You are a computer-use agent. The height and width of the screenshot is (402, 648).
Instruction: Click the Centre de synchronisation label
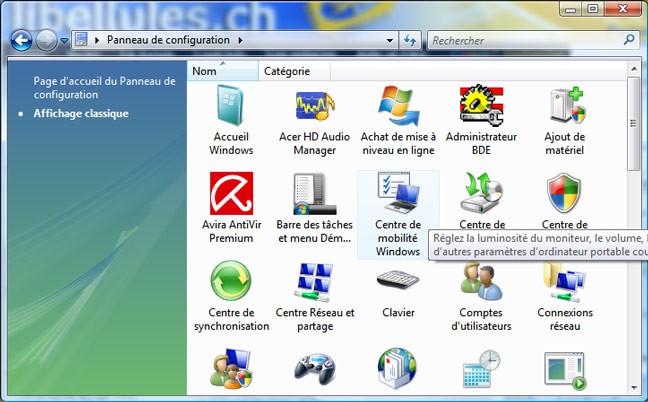231,319
